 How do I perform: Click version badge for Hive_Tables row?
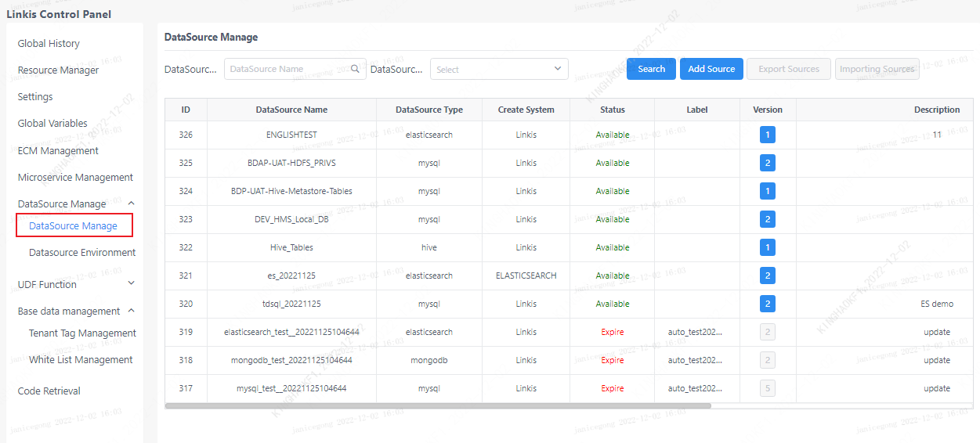(x=768, y=247)
